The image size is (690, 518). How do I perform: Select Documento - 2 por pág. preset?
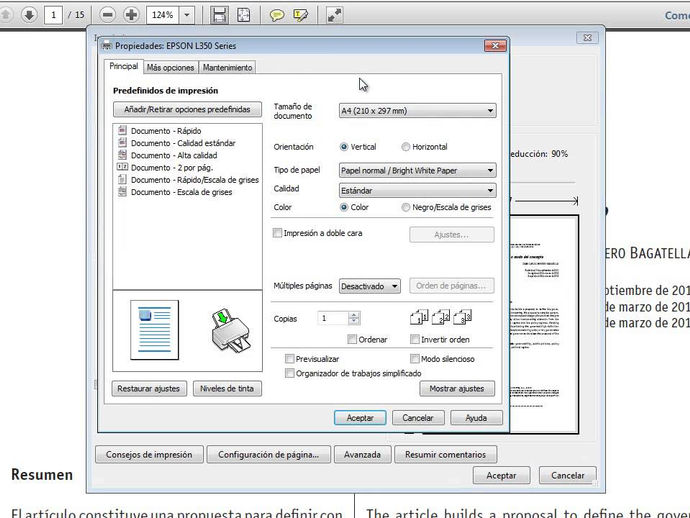165,168
